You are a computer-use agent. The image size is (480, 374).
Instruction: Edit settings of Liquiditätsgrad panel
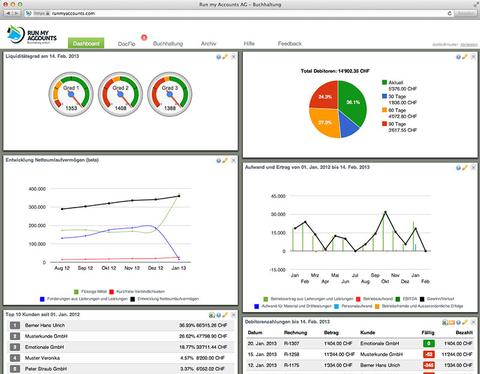[225, 57]
